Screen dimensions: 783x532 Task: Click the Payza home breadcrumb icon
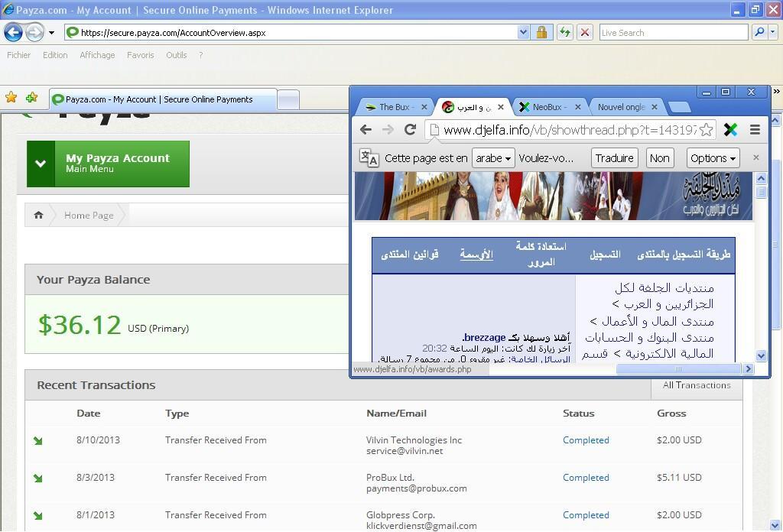click(38, 215)
